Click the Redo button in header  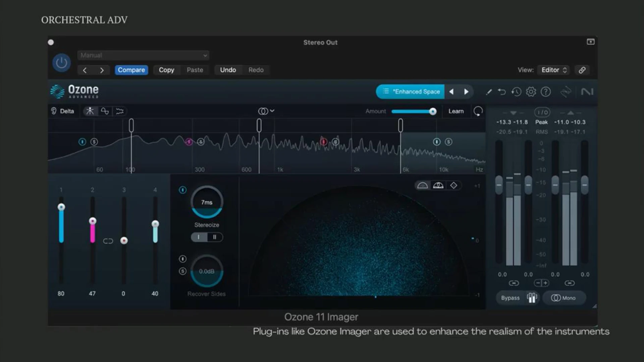[x=256, y=70]
